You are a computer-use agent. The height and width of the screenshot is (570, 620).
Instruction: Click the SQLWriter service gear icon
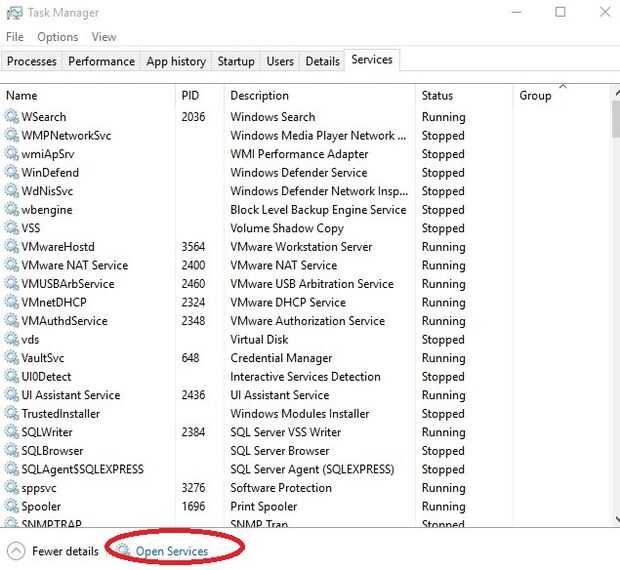12,432
